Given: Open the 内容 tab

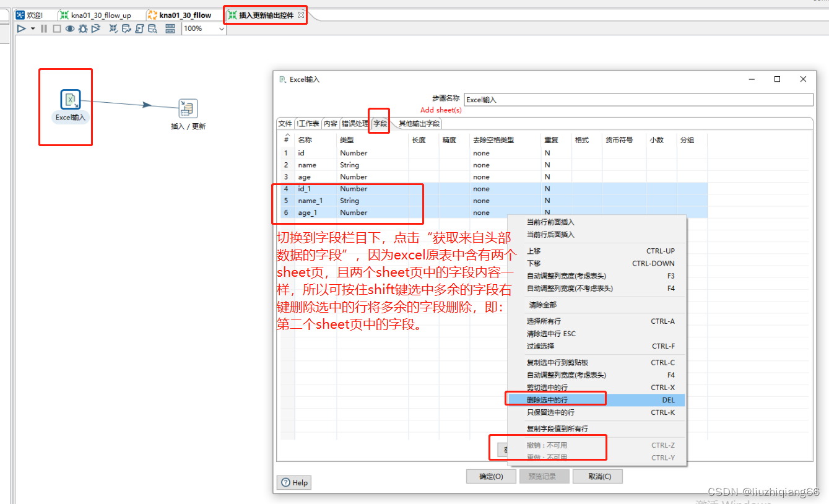Looking at the screenshot, I should [330, 123].
